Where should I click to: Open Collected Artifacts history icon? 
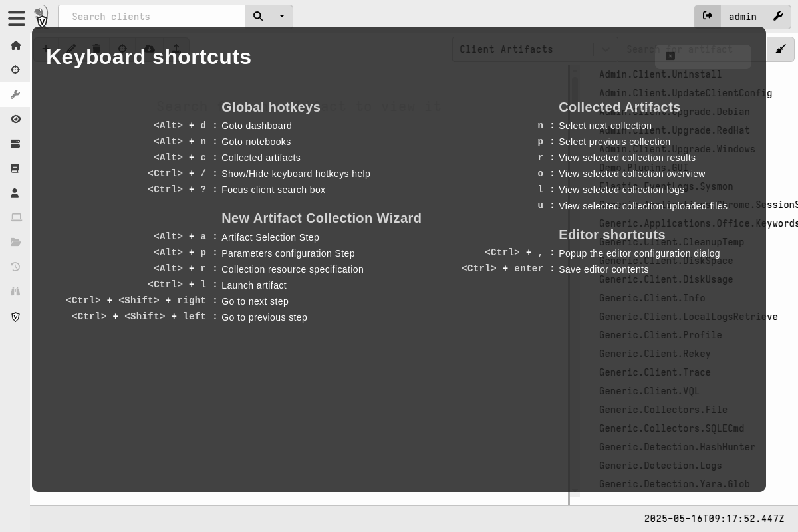15,267
